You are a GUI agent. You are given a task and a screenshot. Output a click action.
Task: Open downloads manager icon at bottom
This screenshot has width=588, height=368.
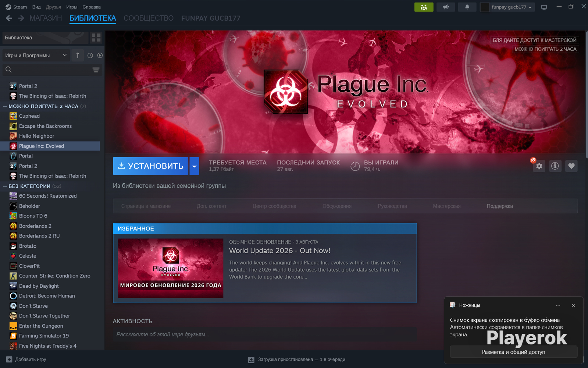coord(251,360)
